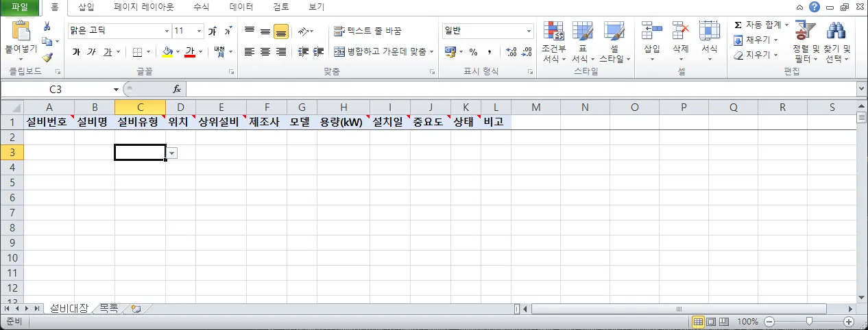Viewport: 868px width, 330px height.
Task: Increase indent icon
Action: coord(318,52)
